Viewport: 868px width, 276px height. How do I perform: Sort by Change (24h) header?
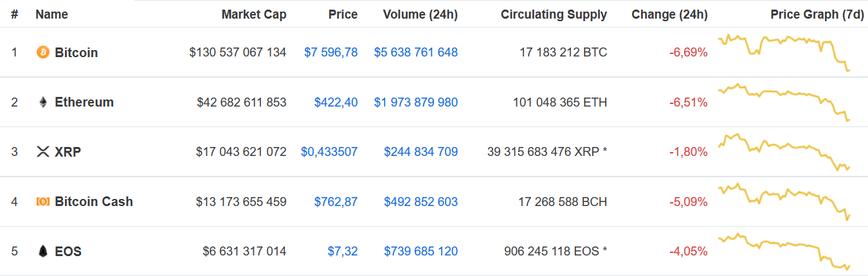[x=669, y=14]
